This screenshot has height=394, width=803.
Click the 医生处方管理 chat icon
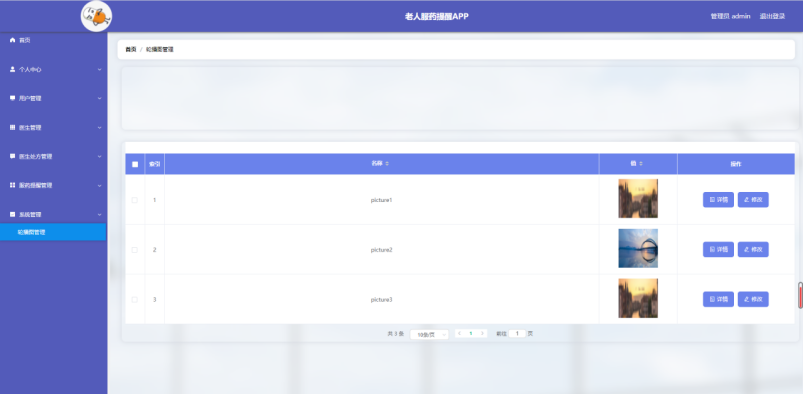click(x=12, y=156)
